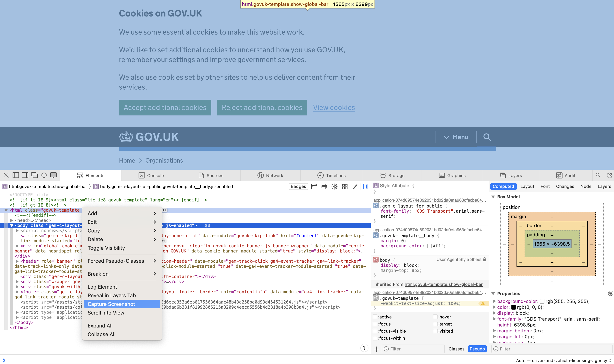Click Accept additional cookies button

point(165,107)
